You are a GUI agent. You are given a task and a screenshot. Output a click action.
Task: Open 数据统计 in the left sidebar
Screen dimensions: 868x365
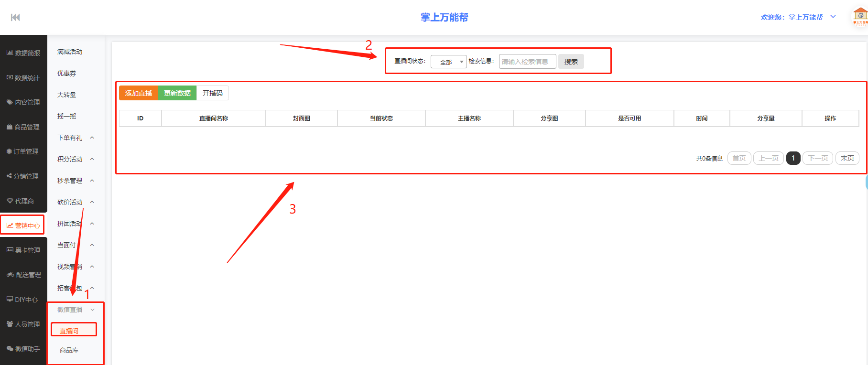click(x=23, y=78)
